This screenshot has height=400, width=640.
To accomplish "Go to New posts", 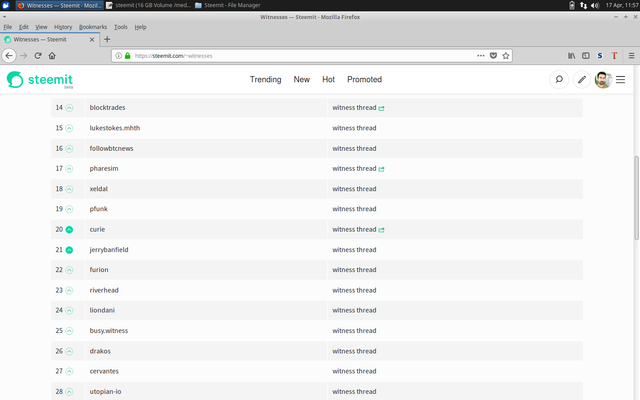I will click(302, 79).
